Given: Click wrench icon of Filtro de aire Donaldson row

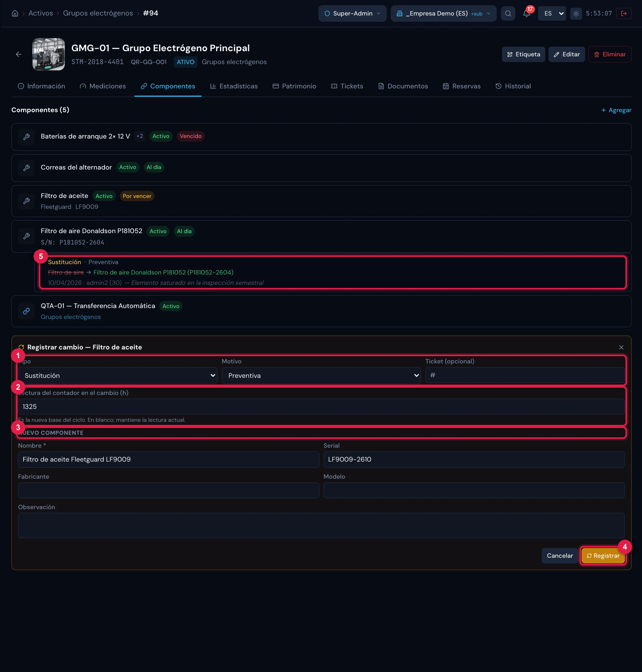Looking at the screenshot, I should coord(26,236).
